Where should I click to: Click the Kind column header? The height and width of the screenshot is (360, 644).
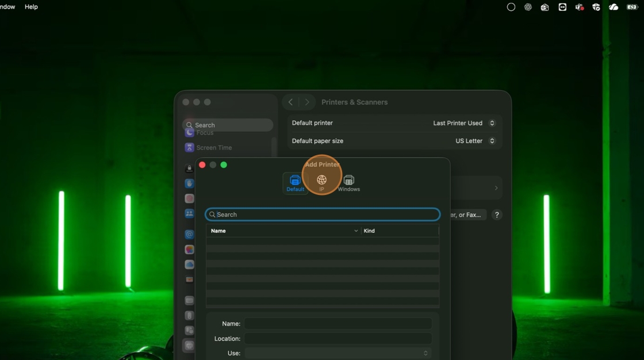point(400,231)
